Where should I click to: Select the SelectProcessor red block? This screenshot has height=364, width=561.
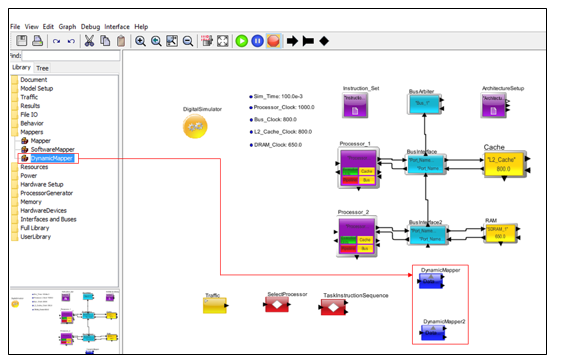[277, 305]
